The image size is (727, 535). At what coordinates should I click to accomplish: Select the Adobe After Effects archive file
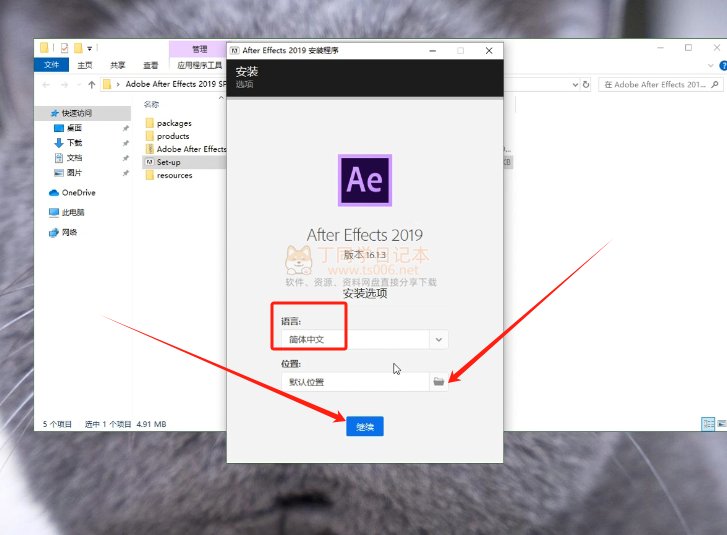191,149
